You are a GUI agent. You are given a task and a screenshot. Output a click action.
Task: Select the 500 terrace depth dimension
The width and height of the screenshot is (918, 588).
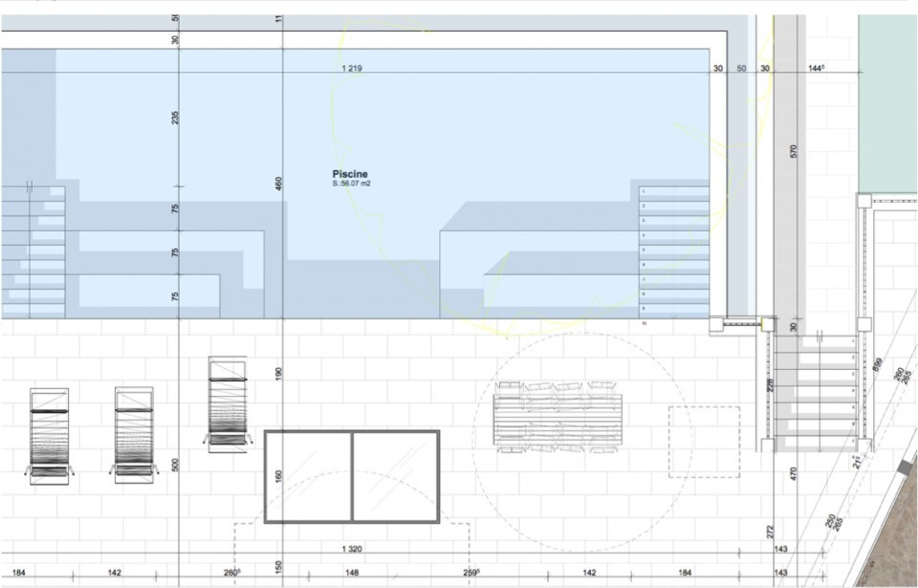coord(176,465)
